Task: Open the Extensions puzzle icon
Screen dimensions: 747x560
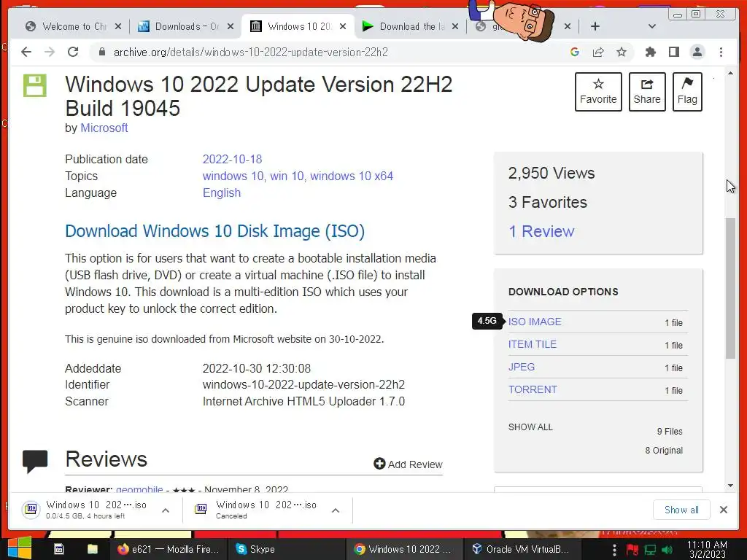Action: tap(650, 52)
